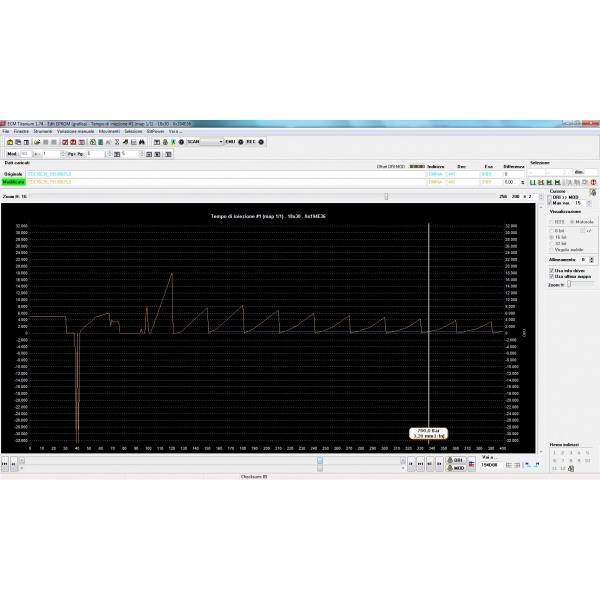Screen dimensions: 600x600
Task: Select the Motorola radio button
Action: coord(572,222)
